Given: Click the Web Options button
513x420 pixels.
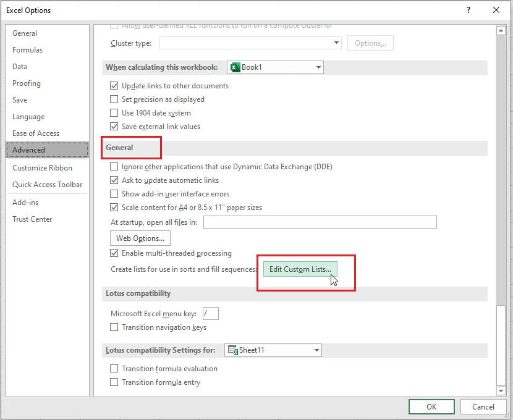Looking at the screenshot, I should pyautogui.click(x=140, y=238).
